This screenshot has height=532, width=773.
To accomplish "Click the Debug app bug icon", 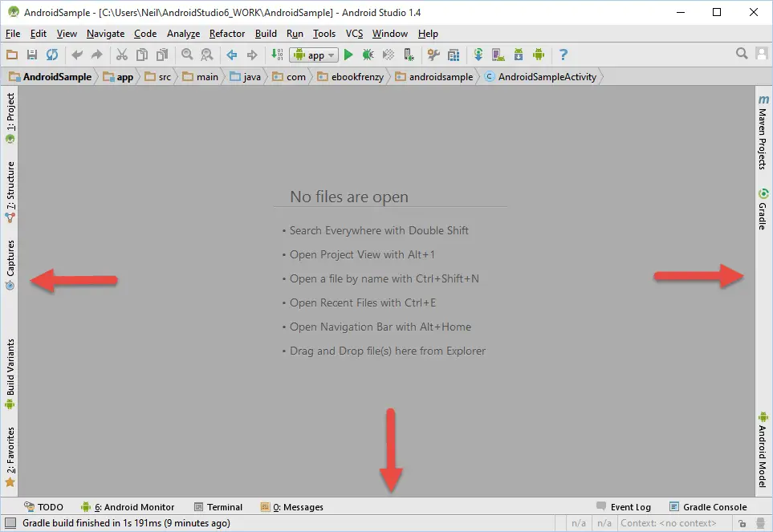I will tap(368, 55).
